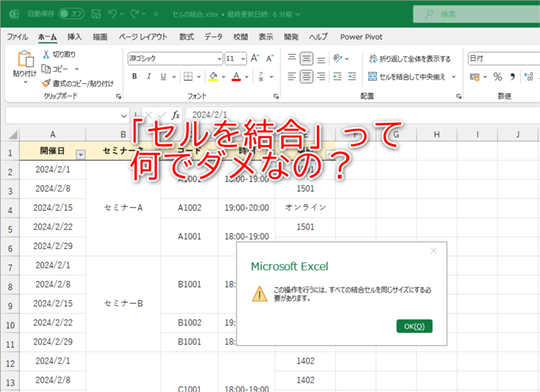Toggle bold formatting B
The width and height of the screenshot is (540, 392).
point(134,76)
